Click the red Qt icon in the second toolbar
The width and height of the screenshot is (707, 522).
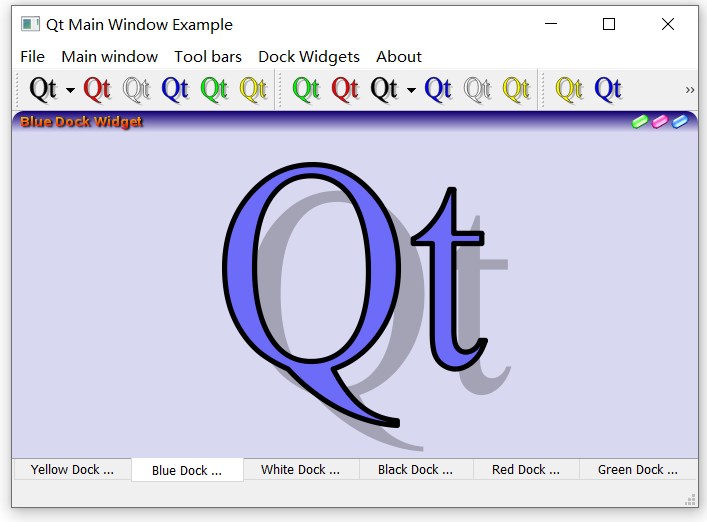point(345,89)
